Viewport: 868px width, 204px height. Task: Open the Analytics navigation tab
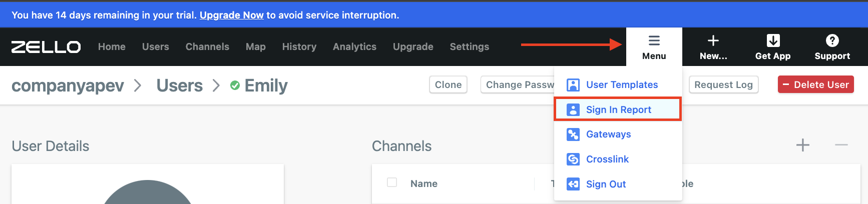click(x=354, y=47)
